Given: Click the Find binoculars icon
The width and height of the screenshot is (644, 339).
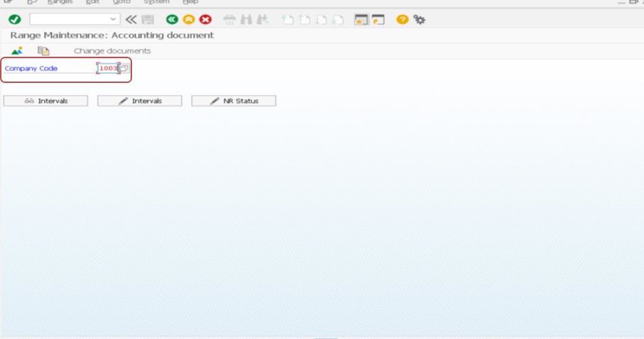Looking at the screenshot, I should 246,19.
